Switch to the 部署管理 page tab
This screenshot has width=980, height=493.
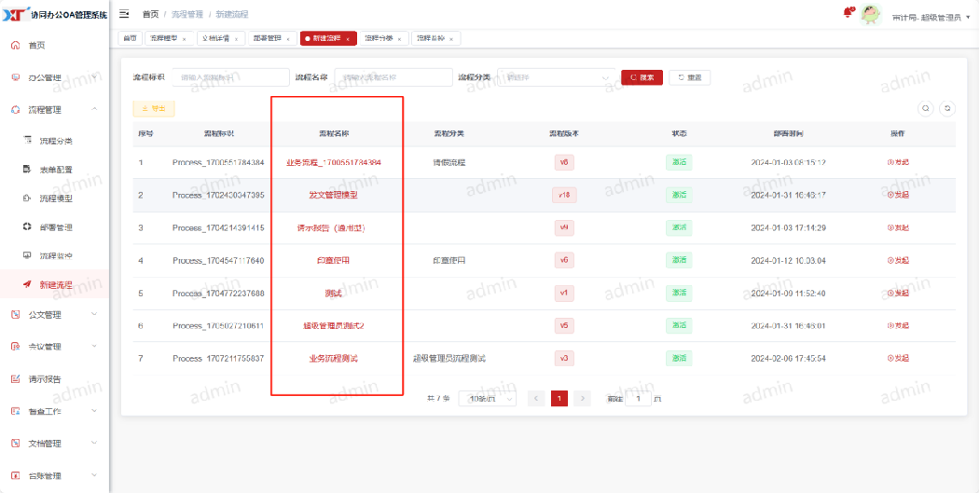tap(273, 39)
